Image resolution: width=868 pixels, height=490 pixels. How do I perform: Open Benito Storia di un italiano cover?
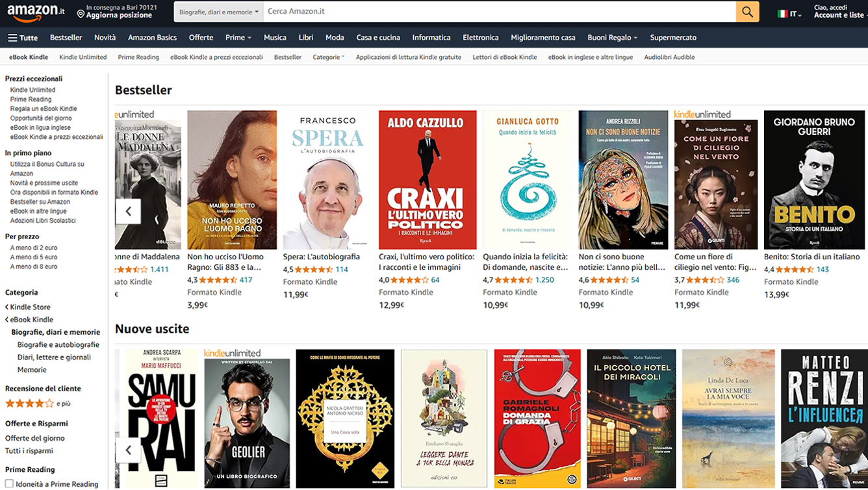pyautogui.click(x=814, y=180)
